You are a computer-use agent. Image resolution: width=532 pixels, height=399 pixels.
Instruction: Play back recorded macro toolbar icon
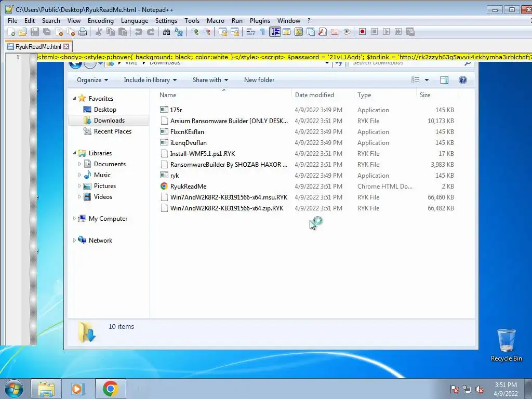click(x=386, y=32)
